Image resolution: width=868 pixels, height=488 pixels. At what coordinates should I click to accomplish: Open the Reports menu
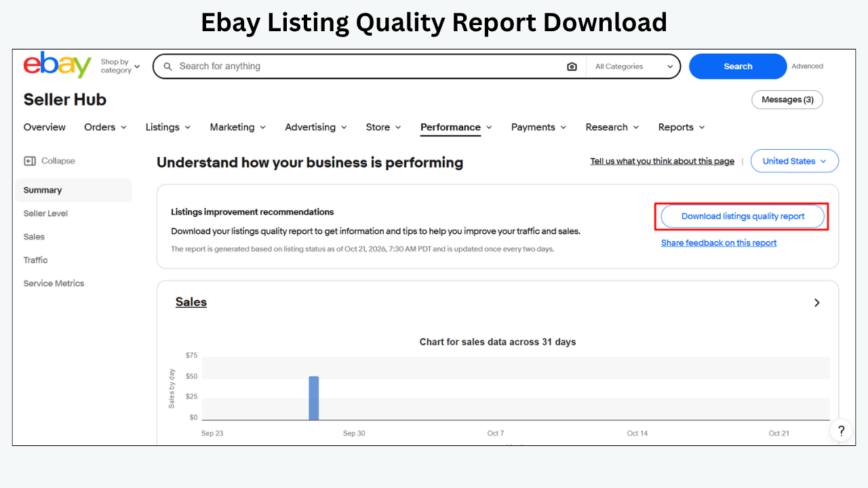coord(682,127)
